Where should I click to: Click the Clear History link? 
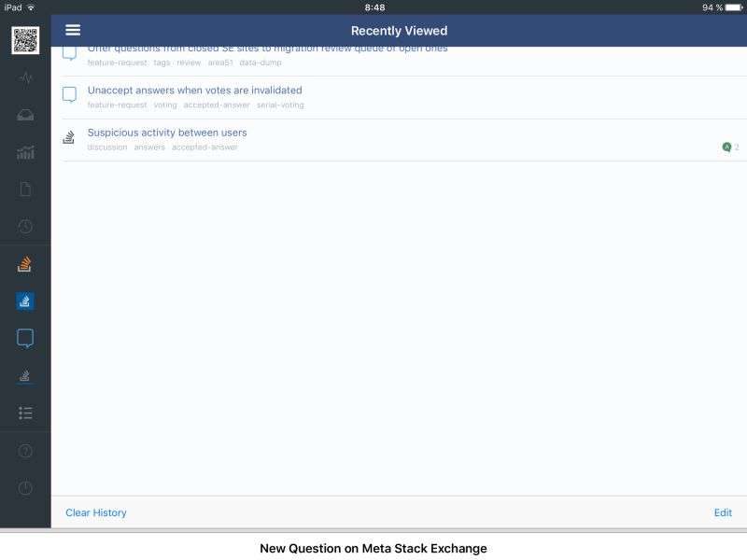pos(94,512)
